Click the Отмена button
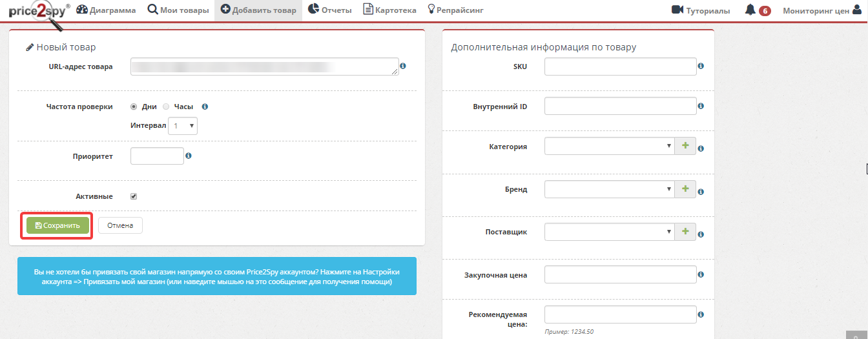Screen dimensions: 868x339 [x=120, y=225]
